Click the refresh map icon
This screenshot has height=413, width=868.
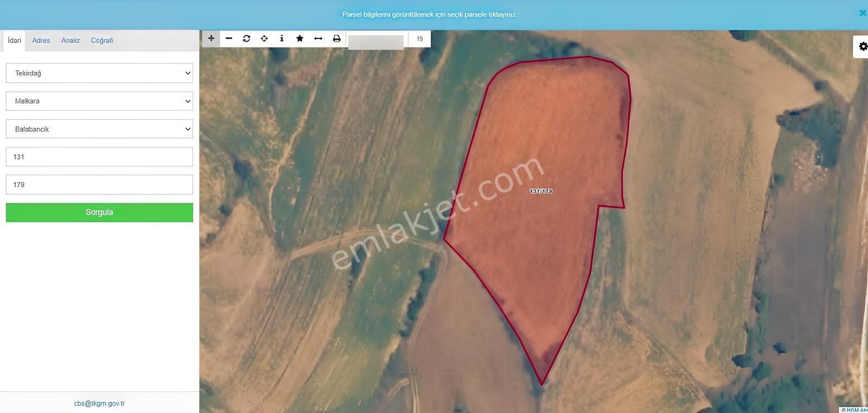(x=246, y=38)
